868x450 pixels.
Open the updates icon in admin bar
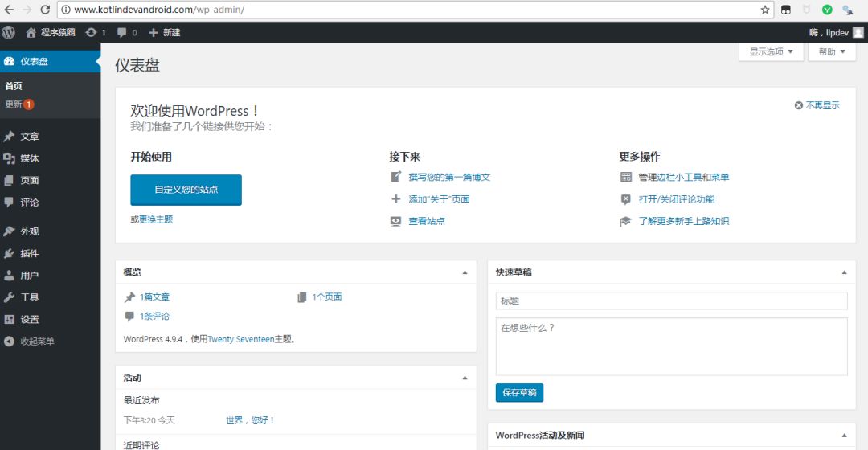click(x=91, y=33)
